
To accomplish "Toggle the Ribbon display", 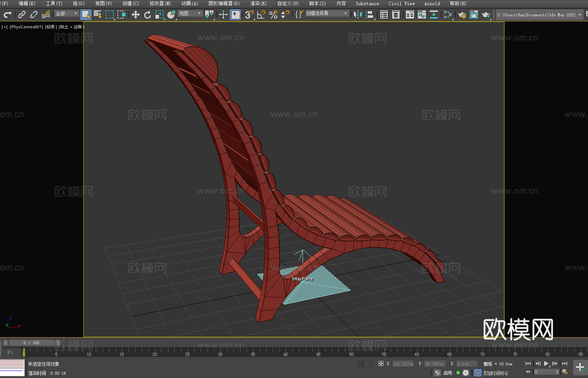I will 410,15.
